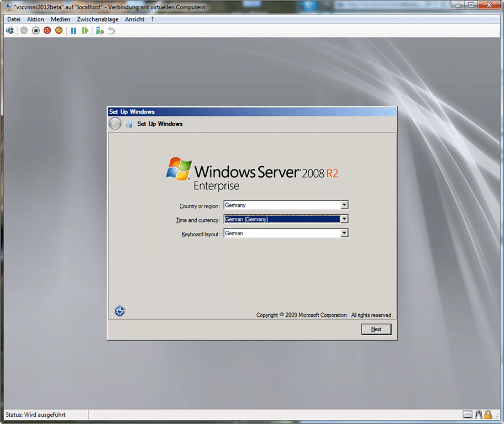
Task: Save VM state with orange icon
Action: (59, 30)
